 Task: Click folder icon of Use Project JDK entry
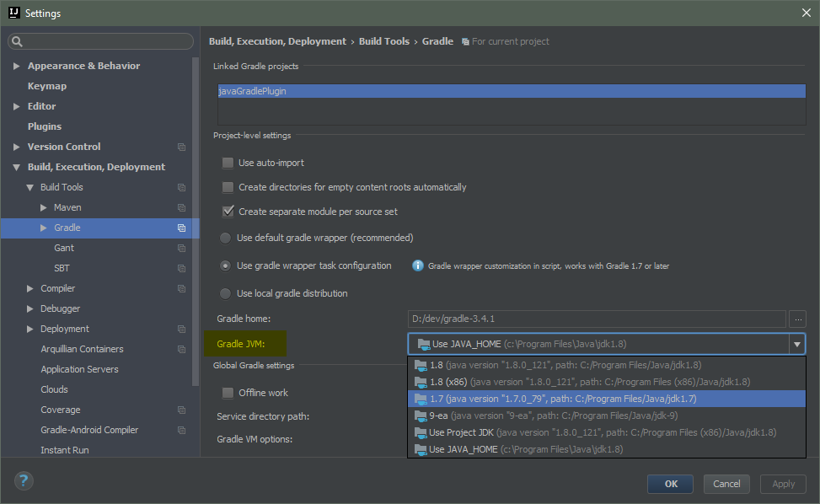(x=421, y=433)
